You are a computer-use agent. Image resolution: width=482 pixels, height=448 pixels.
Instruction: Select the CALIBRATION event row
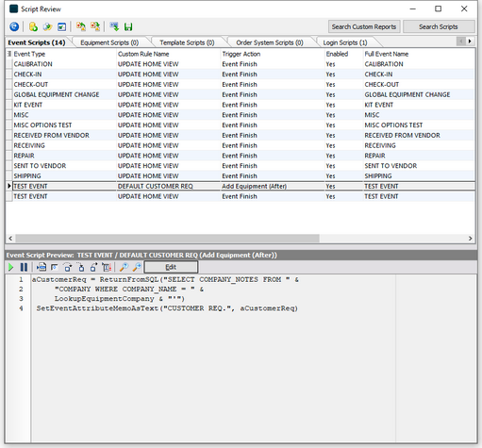pyautogui.click(x=241, y=64)
